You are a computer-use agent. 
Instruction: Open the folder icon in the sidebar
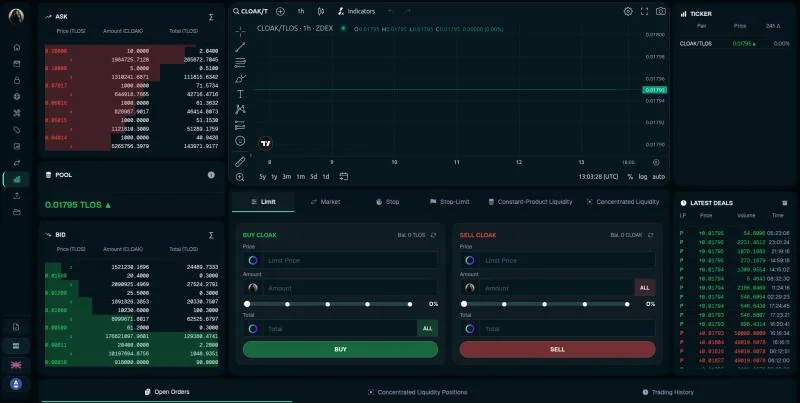click(17, 212)
